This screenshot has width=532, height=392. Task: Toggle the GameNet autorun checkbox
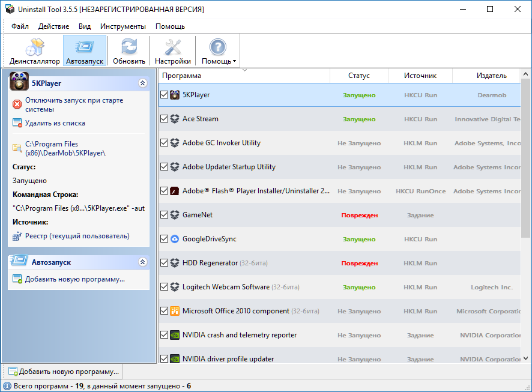pos(165,215)
